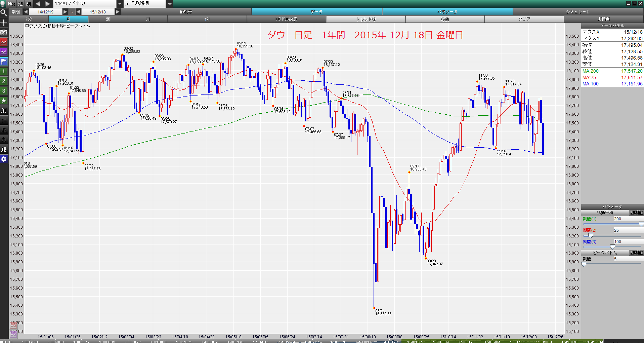Click the トレンド線 button
The image size is (644, 343).
coord(366,19)
